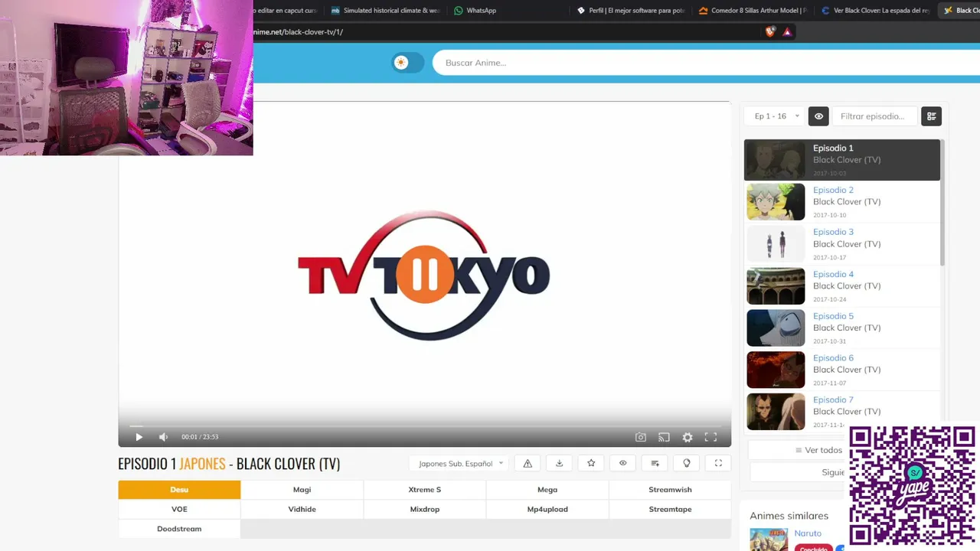
Task: Focus the Buscar Anime search box
Action: pos(704,63)
